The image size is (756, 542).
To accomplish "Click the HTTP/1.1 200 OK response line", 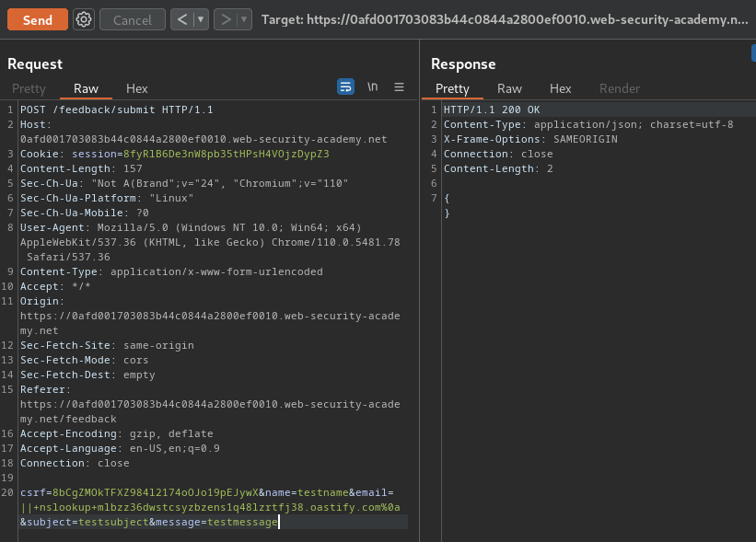I will tap(492, 110).
